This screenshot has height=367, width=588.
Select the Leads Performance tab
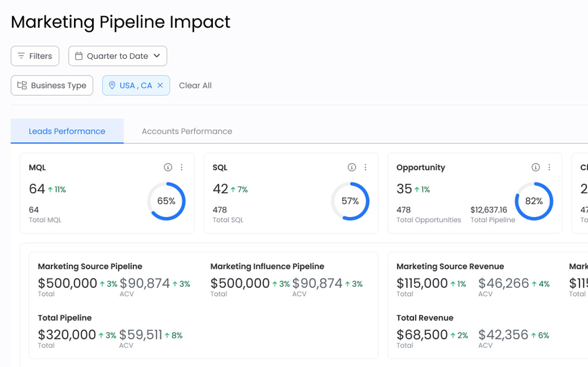click(x=67, y=131)
